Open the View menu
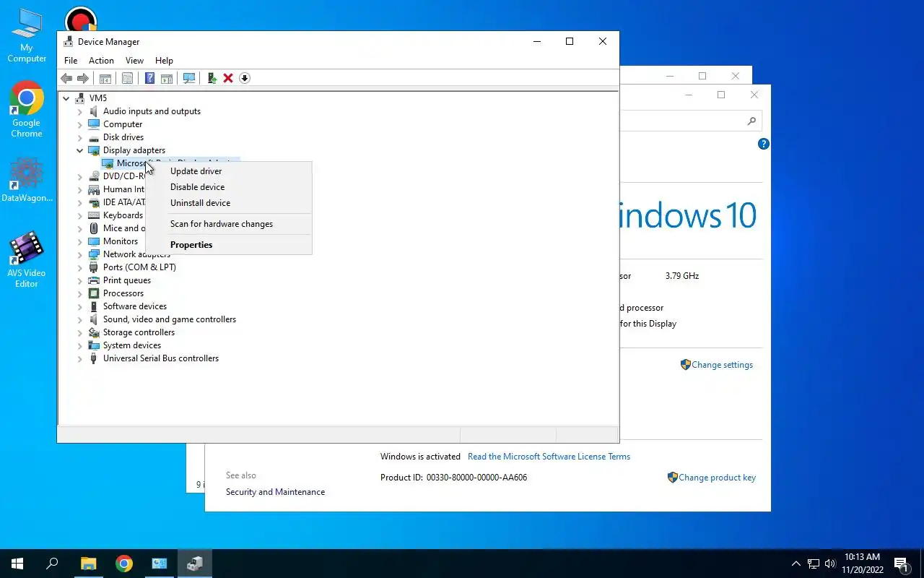The image size is (924, 578). [x=134, y=61]
